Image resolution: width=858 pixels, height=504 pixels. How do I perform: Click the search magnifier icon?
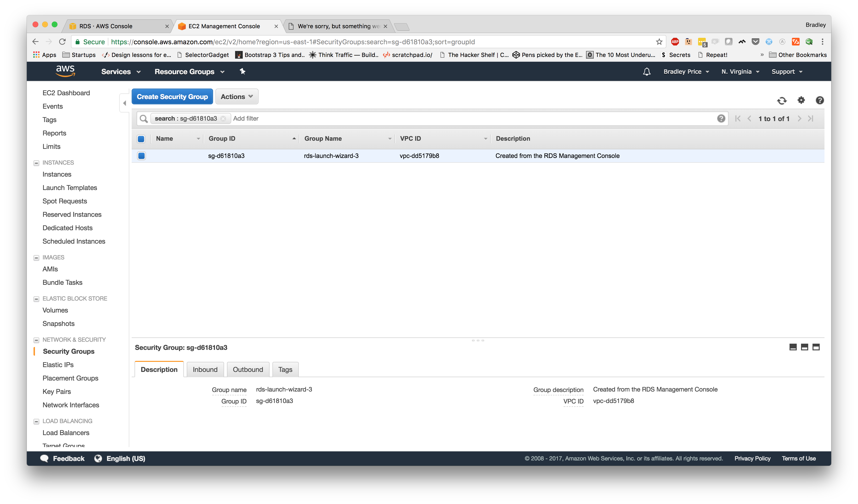coord(144,118)
